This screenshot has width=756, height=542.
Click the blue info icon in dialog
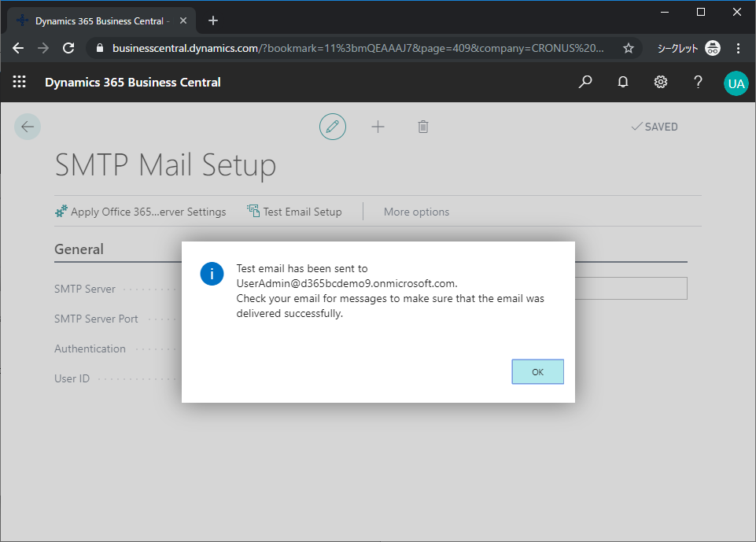212,274
